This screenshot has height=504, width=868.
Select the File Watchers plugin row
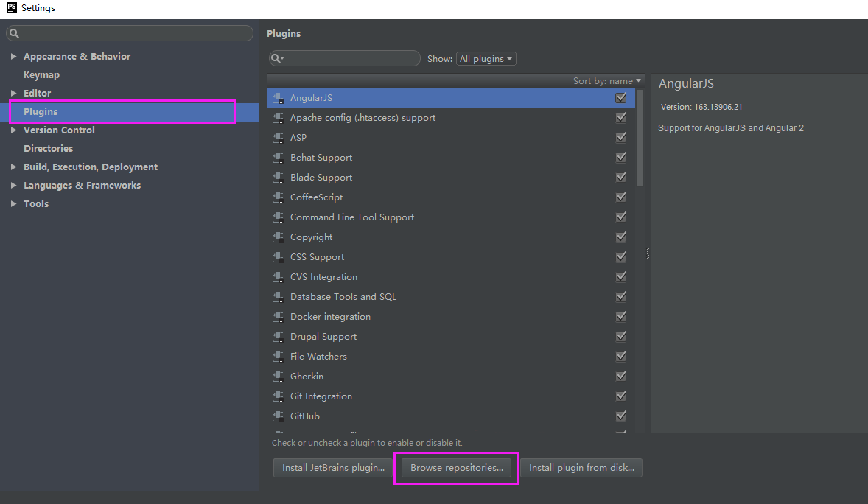[x=451, y=357]
